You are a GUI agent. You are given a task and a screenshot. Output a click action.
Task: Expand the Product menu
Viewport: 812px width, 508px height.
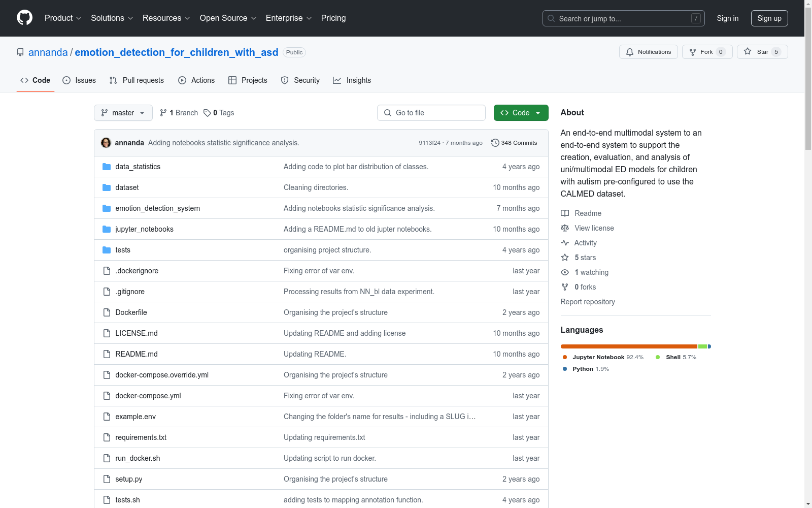click(63, 18)
